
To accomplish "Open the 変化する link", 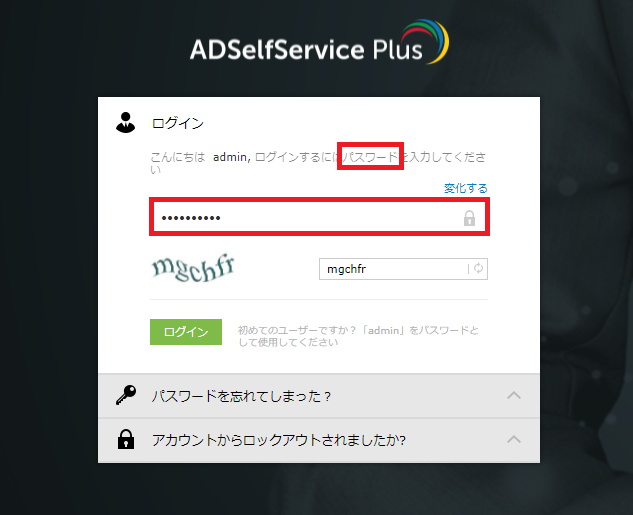I will [465, 188].
